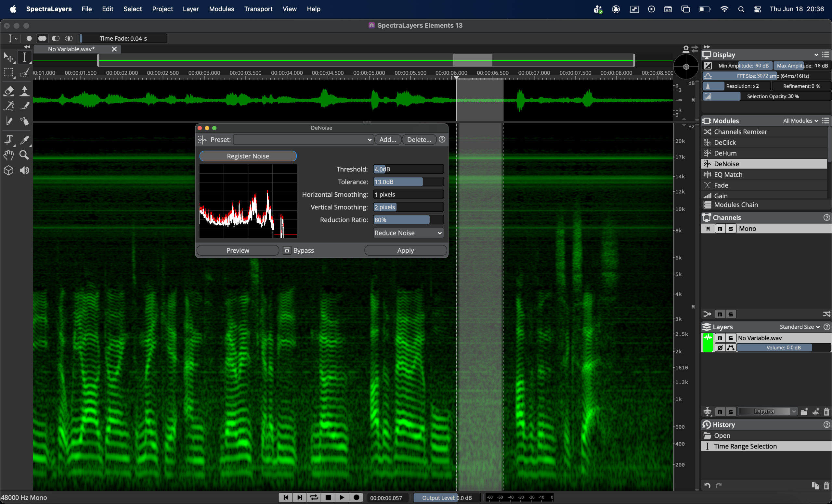The width and height of the screenshot is (832, 504).
Task: Select the Zoom magnifier tool
Action: click(24, 155)
